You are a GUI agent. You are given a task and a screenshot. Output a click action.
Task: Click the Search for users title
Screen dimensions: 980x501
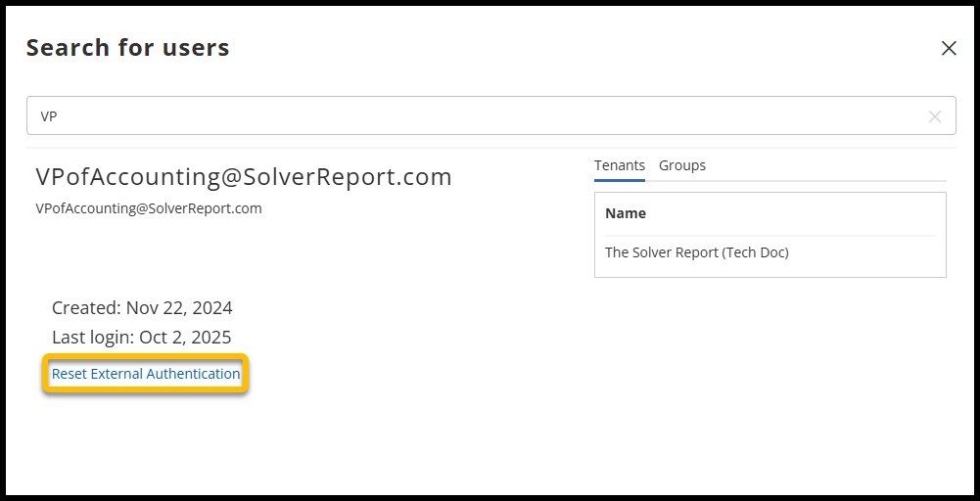click(127, 48)
